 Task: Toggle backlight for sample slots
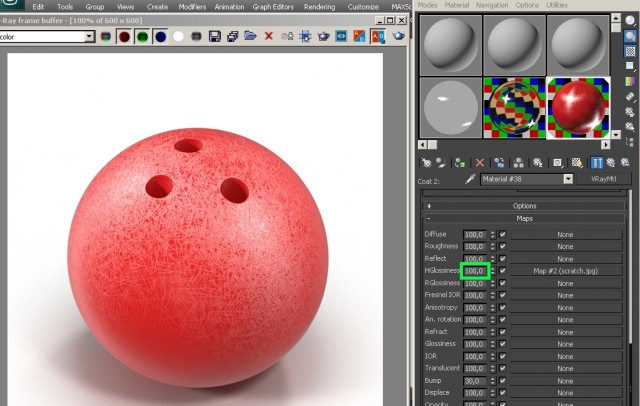pyautogui.click(x=630, y=36)
